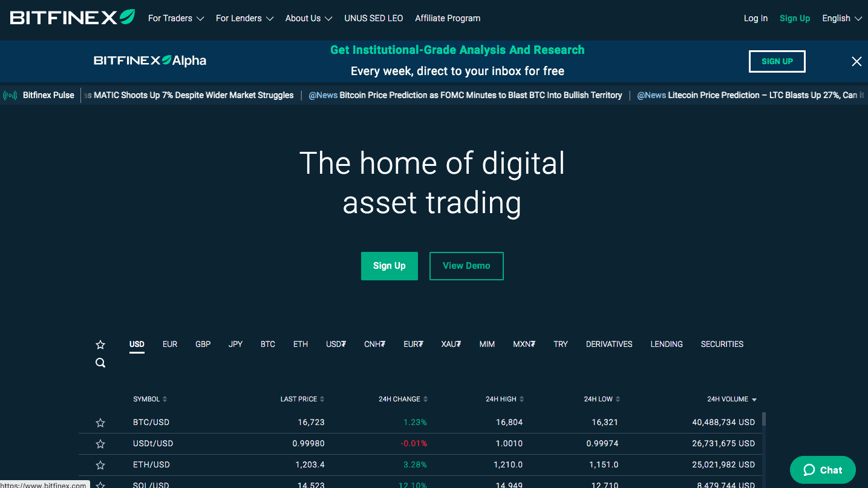The image size is (868, 488).
Task: Select the XAU₮ market tab
Action: click(x=451, y=344)
